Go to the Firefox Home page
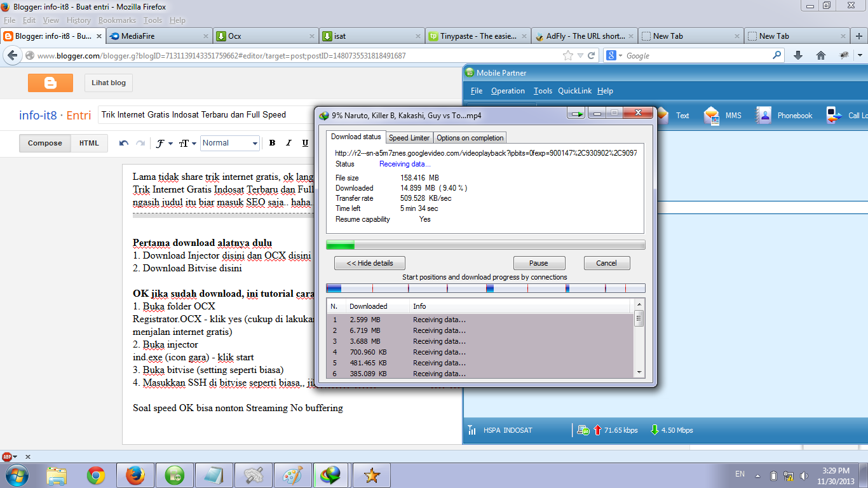 [820, 55]
